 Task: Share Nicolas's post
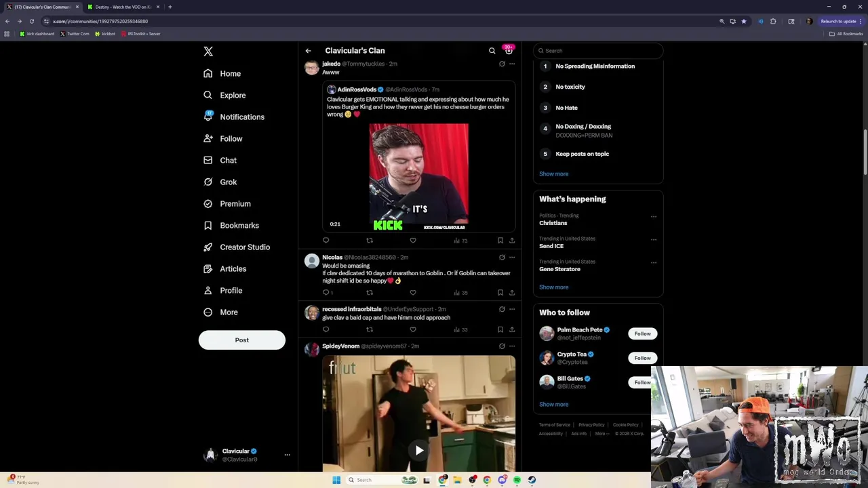coord(512,293)
